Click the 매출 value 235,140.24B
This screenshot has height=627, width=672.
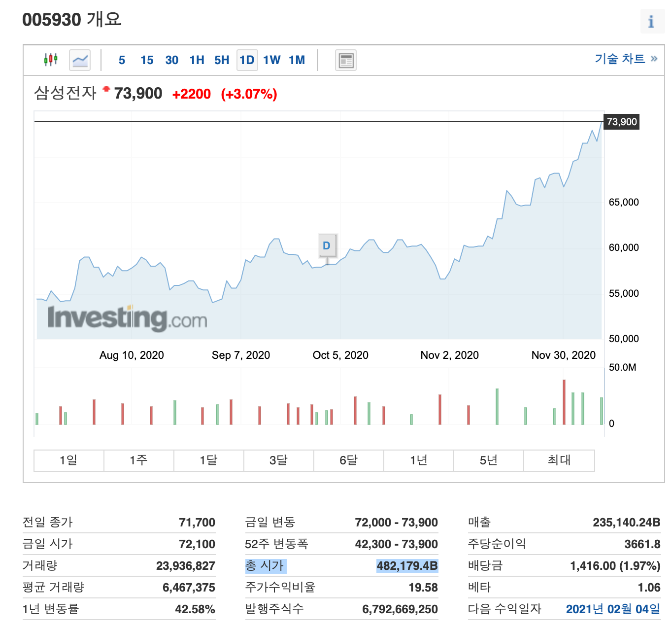pyautogui.click(x=626, y=522)
